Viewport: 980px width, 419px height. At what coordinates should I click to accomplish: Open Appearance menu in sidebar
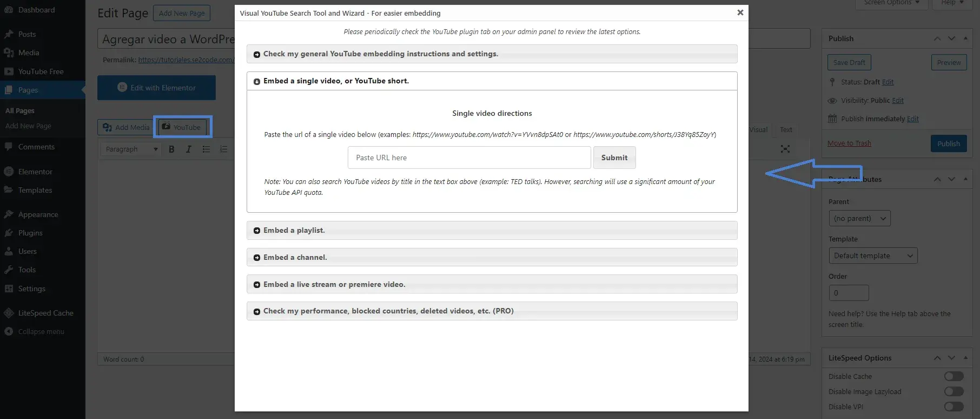[x=38, y=214]
